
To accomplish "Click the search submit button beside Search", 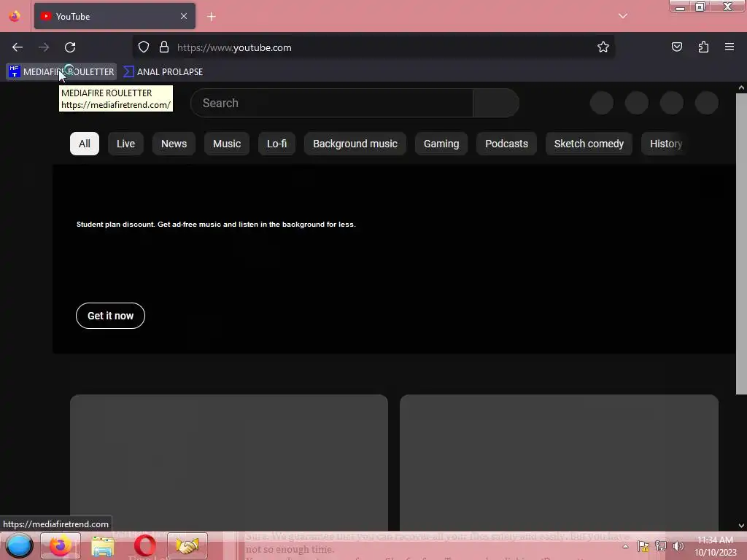I will [x=496, y=103].
